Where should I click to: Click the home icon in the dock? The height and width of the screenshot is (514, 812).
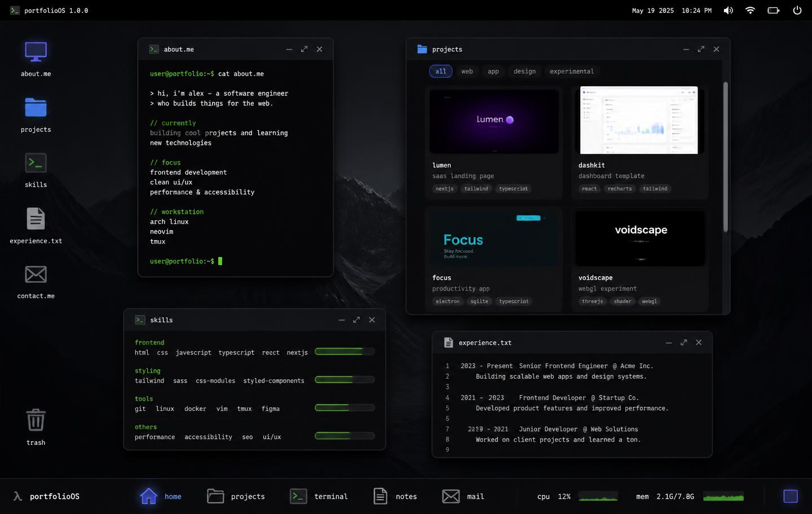click(x=149, y=496)
